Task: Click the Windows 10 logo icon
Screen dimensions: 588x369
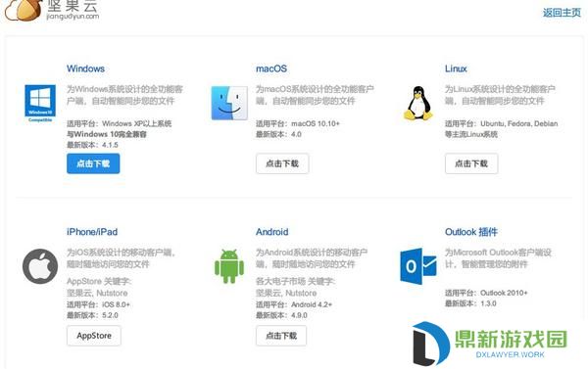Action: (x=40, y=103)
